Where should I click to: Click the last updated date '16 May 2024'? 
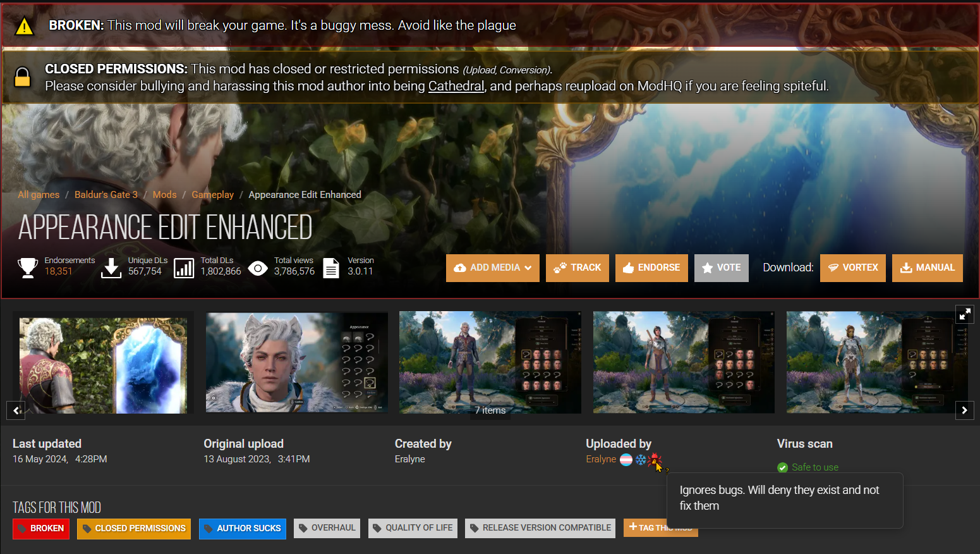(40, 459)
